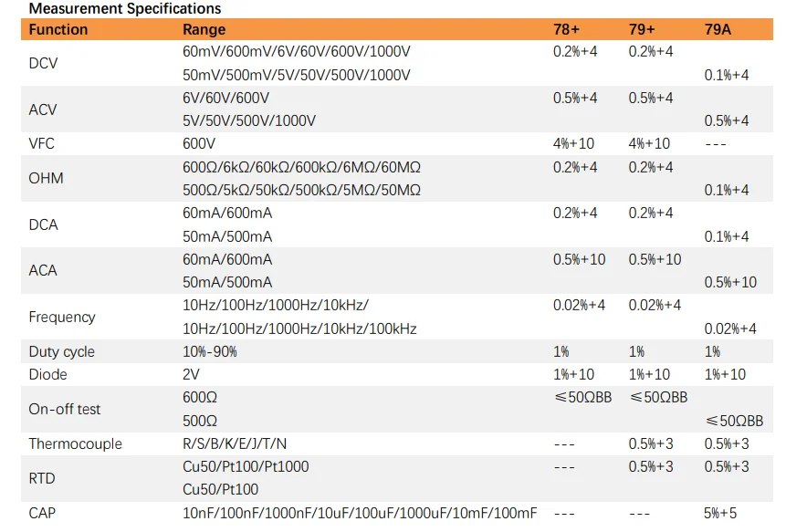Click the Diode row label
Image resolution: width=786 pixels, height=532 pixels.
pos(48,374)
